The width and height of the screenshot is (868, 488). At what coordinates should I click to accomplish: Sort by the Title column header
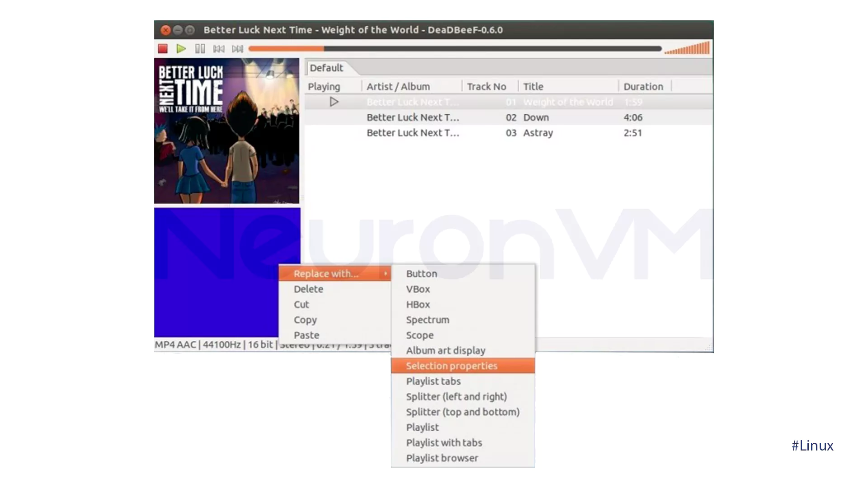pyautogui.click(x=568, y=86)
